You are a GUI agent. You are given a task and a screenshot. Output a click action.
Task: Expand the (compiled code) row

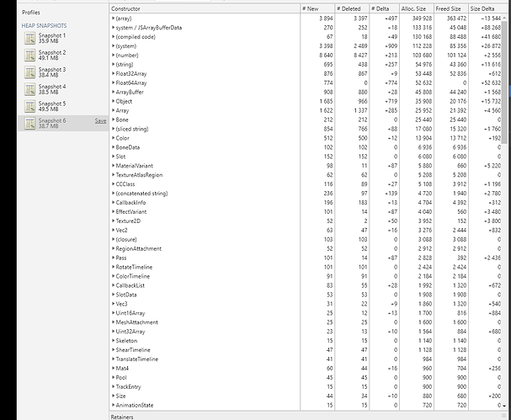(x=113, y=37)
